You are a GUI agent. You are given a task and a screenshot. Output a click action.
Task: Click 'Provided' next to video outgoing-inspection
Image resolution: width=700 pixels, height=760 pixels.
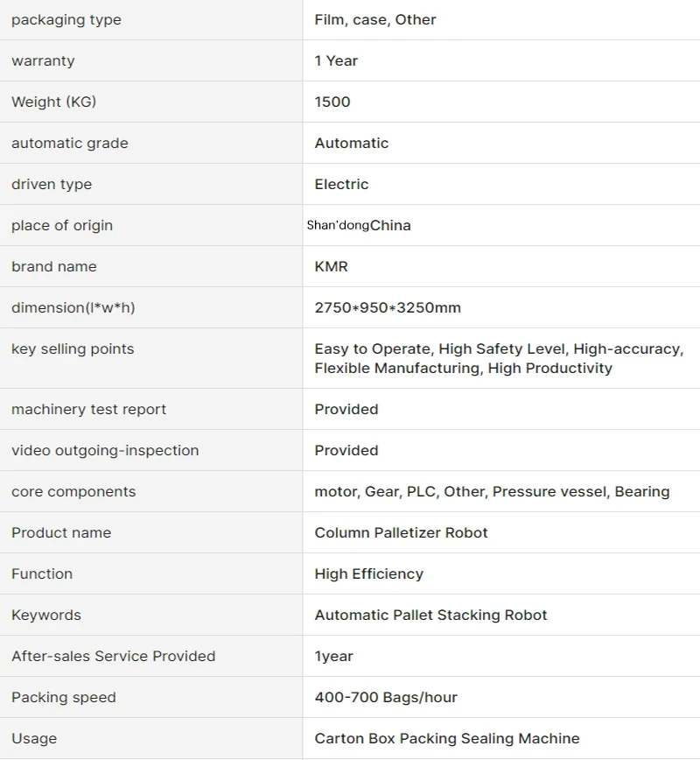(x=346, y=450)
